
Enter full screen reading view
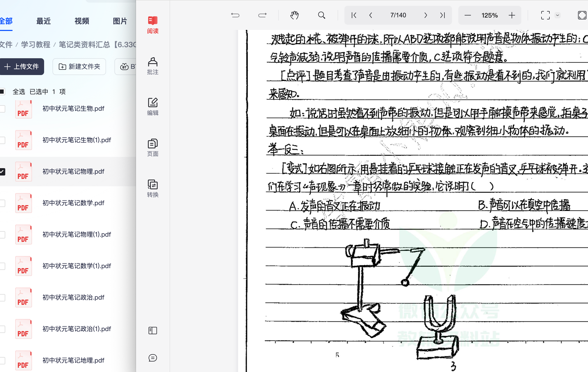(x=545, y=15)
